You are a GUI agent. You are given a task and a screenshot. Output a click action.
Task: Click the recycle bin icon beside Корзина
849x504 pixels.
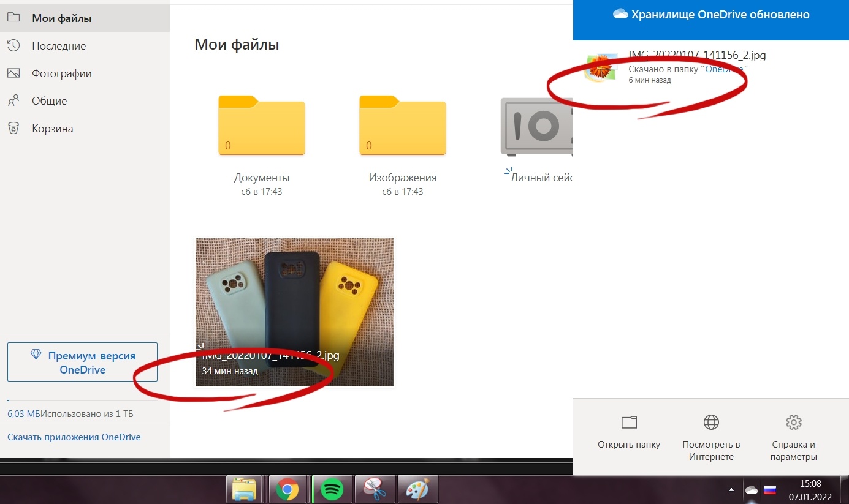(13, 128)
